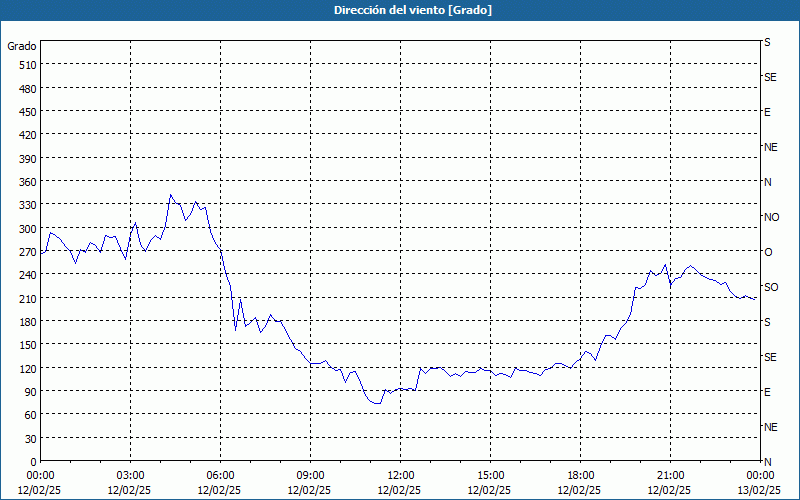Select the 13/02/25 date label
The image size is (800, 500).
pos(759,490)
